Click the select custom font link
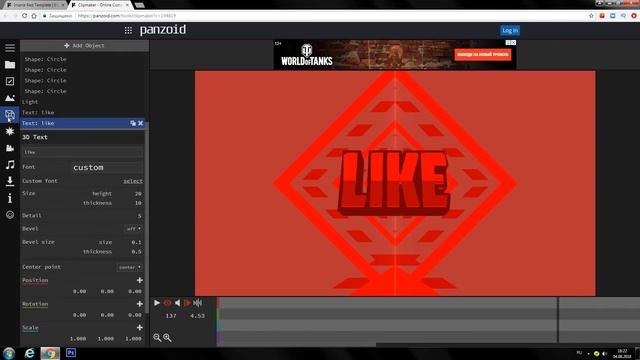 click(133, 181)
